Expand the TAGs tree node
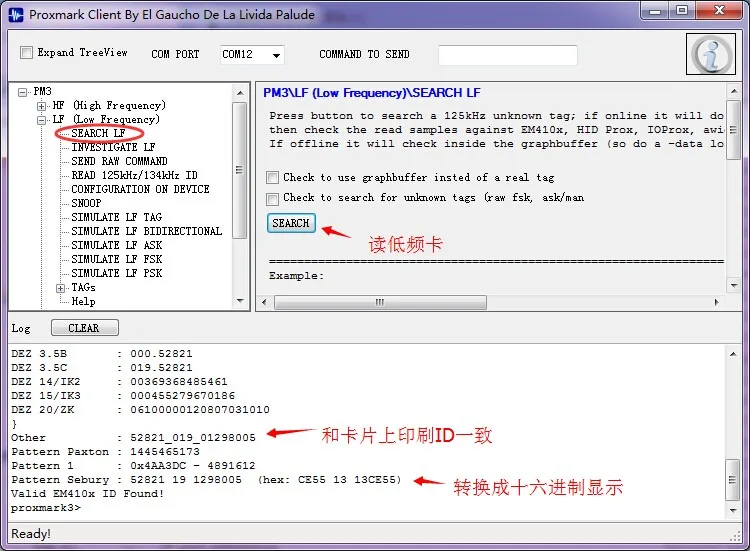 [x=60, y=288]
